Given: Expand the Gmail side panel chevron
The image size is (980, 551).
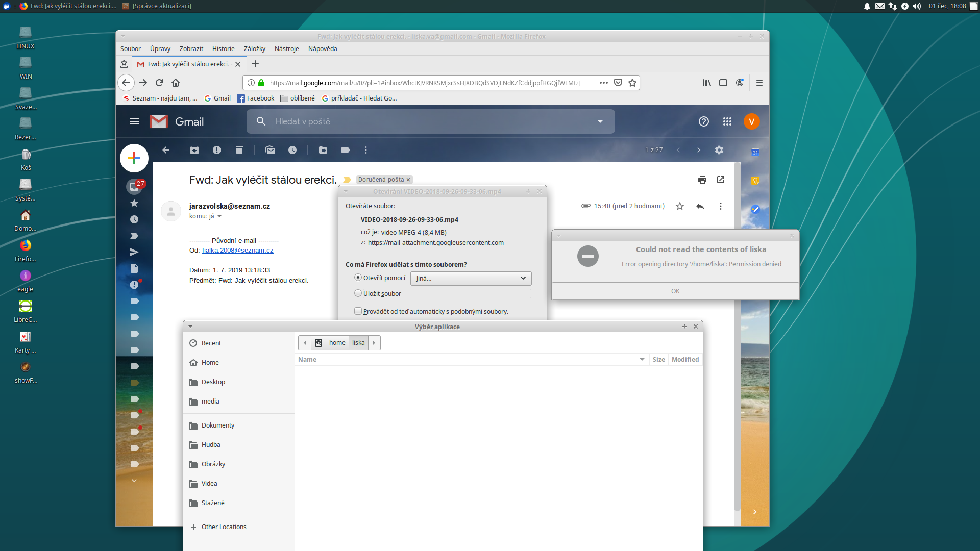Looking at the screenshot, I should tap(755, 512).
